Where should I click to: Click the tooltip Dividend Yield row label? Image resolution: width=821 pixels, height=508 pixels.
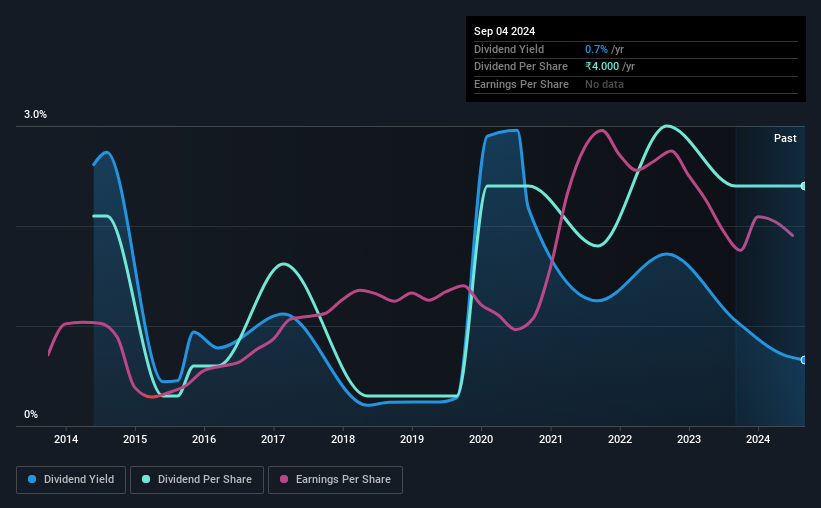(x=509, y=49)
